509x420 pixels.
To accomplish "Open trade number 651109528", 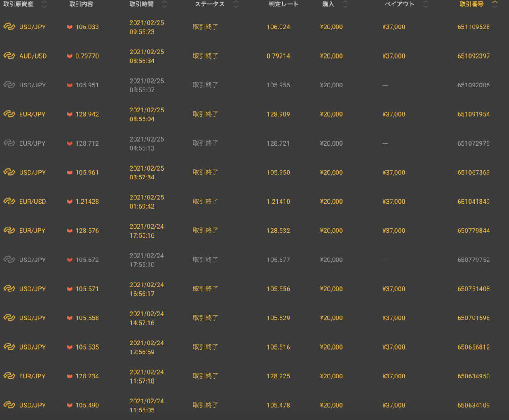I will coord(473,27).
